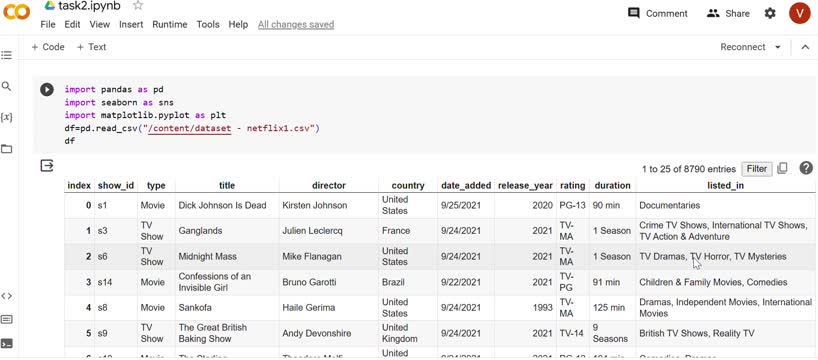Viewport: 818px width, 360px height.
Task: Click the Filter button above the table
Action: 756,169
